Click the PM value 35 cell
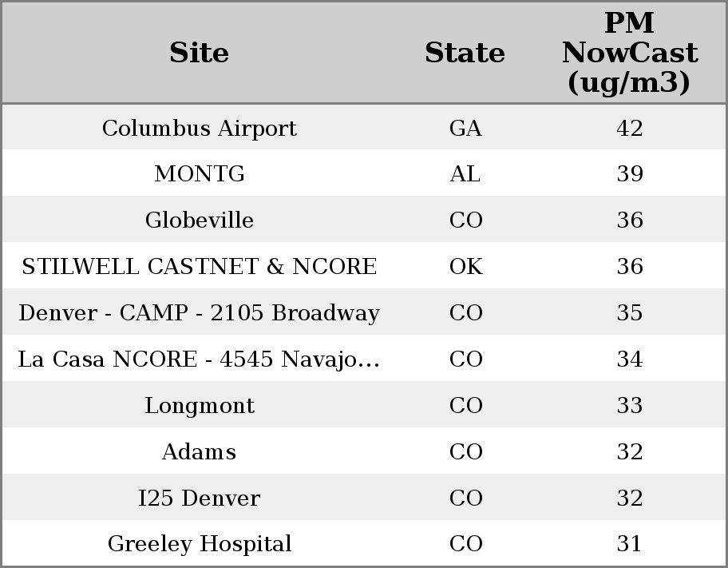Viewport: 728px width, 568px height. (x=630, y=313)
